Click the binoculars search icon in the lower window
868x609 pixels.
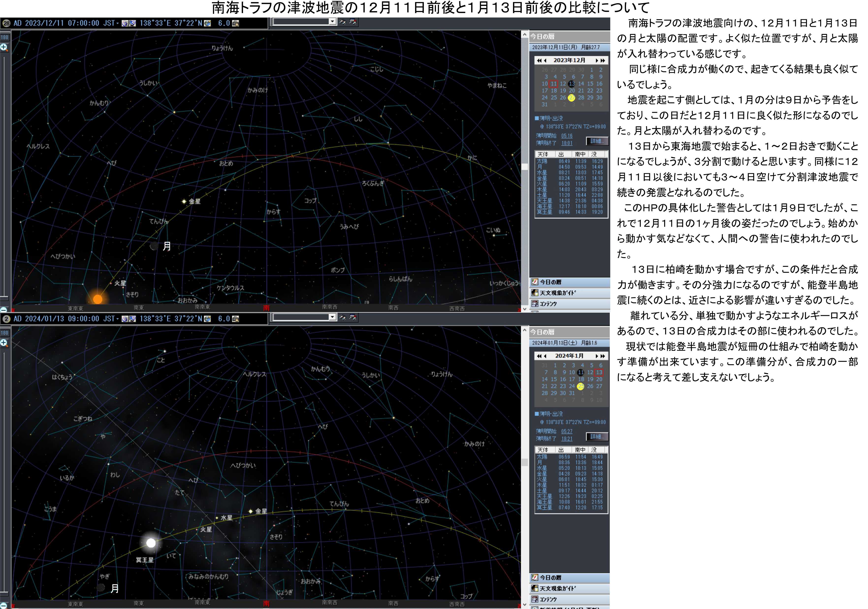(x=342, y=317)
